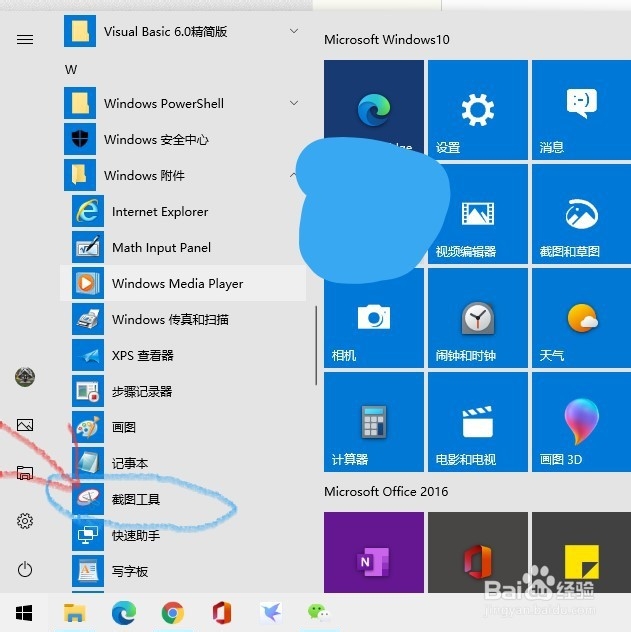Open 视频编辑器 tile

(x=478, y=214)
